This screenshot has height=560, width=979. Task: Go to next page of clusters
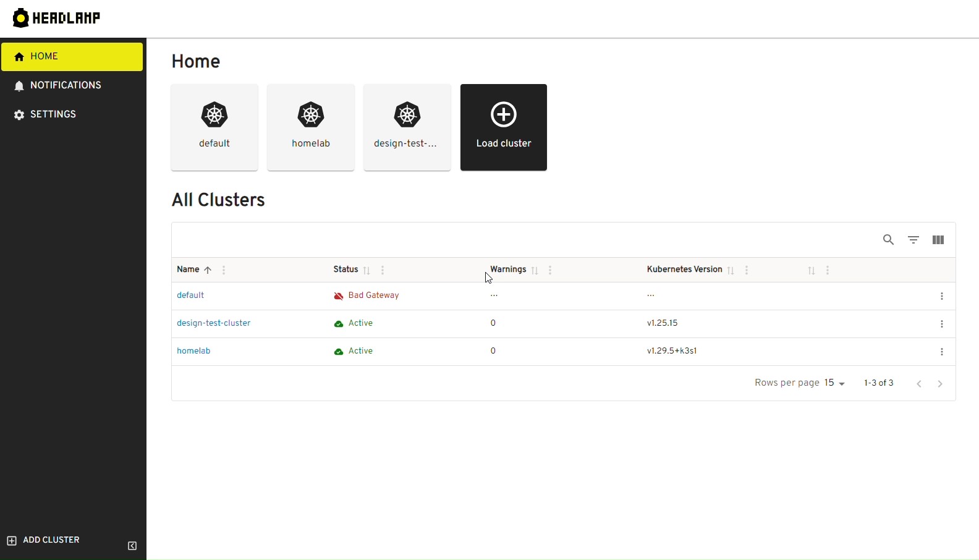[941, 384]
